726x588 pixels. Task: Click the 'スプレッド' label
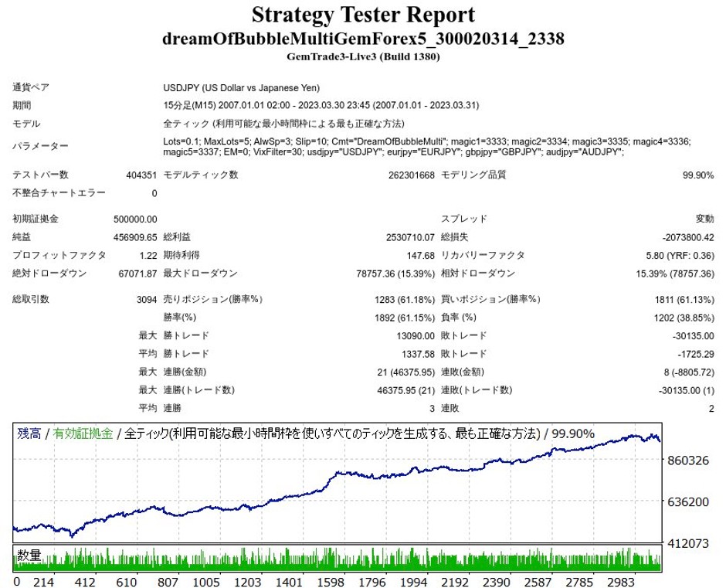tap(464, 219)
